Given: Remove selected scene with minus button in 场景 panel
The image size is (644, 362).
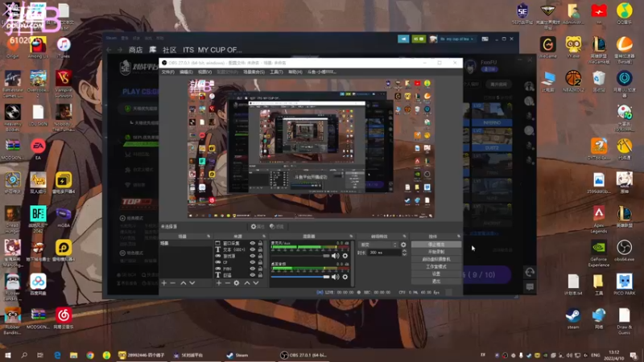Looking at the screenshot, I should (173, 283).
